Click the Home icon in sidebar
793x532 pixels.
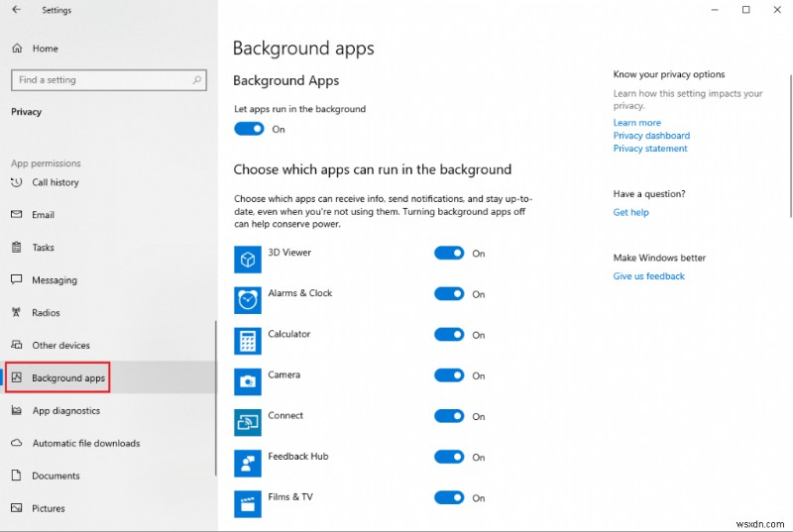17,49
